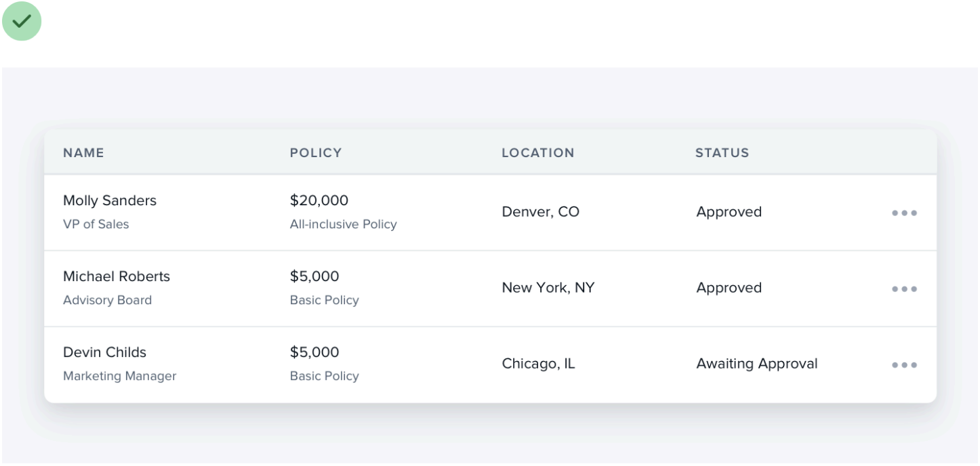
Task: Click the Awaiting Approval status
Action: [x=756, y=364]
